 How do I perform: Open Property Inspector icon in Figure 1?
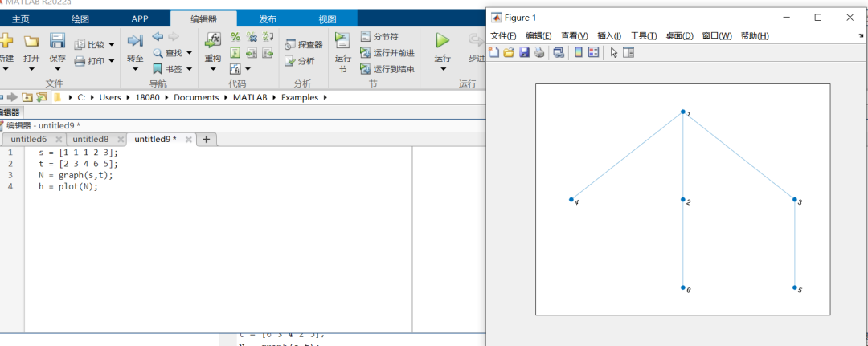coord(628,52)
